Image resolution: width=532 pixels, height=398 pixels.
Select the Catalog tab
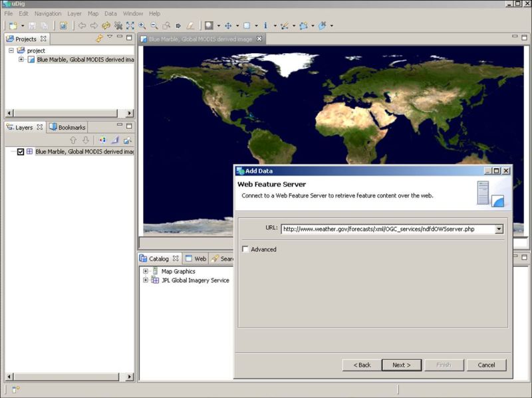[x=159, y=258]
